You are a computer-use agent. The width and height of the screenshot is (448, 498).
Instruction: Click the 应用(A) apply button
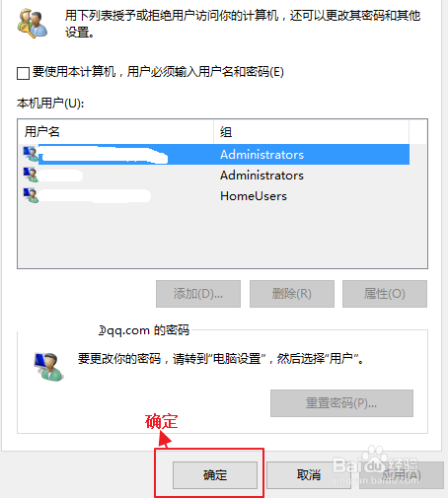point(402,475)
